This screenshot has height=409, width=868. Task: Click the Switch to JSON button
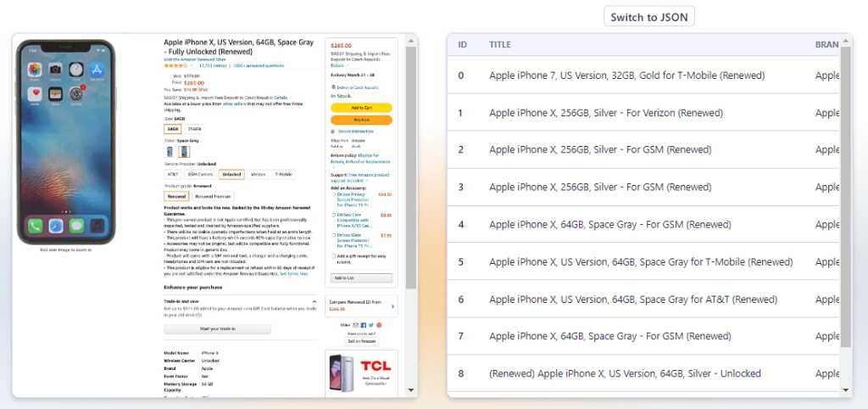[x=648, y=17]
